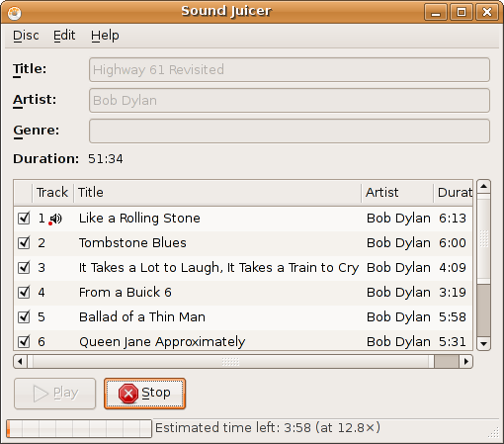Uncheck the Like a Rolling Stone checkbox

pos(24,219)
